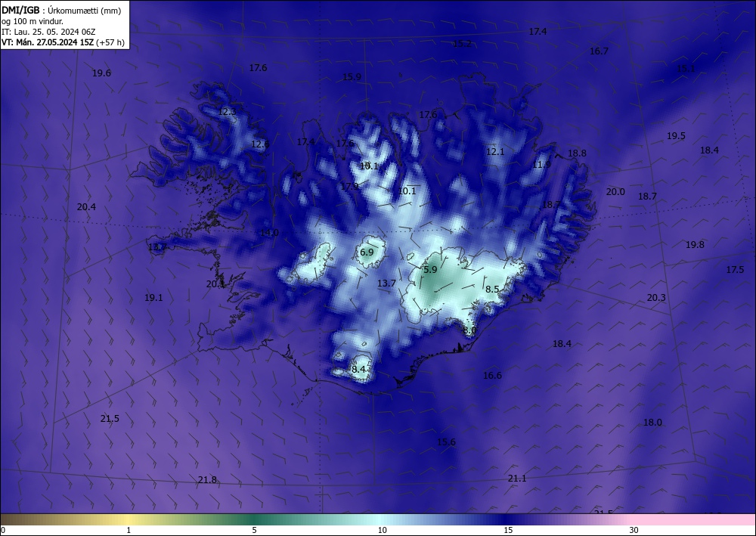
Task: Select the 16.6 value label
Action: pyautogui.click(x=492, y=376)
